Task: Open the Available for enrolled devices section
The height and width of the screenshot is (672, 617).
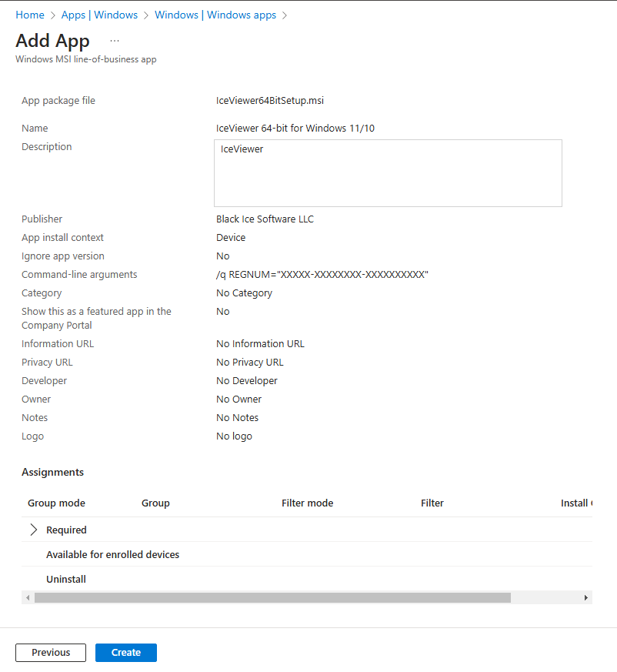Action: [112, 554]
